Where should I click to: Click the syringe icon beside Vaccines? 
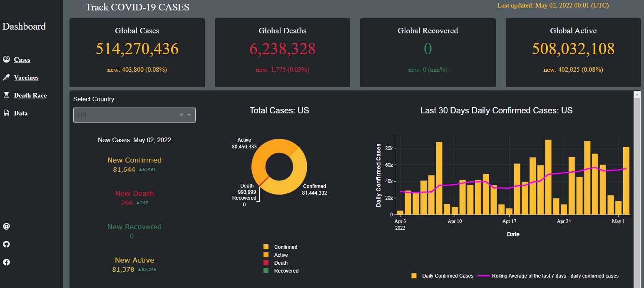coord(6,77)
